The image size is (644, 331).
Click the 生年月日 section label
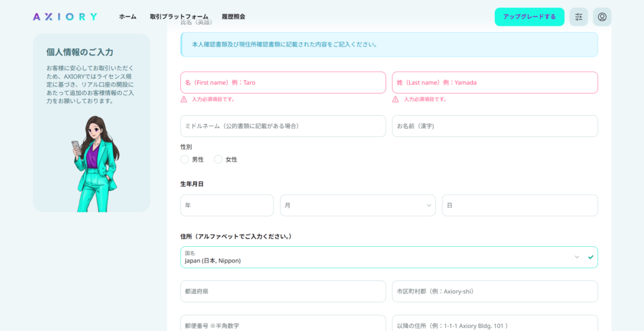coord(192,184)
